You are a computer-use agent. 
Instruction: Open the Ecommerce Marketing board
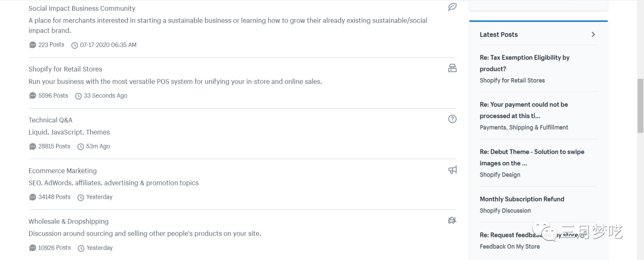pyautogui.click(x=63, y=171)
